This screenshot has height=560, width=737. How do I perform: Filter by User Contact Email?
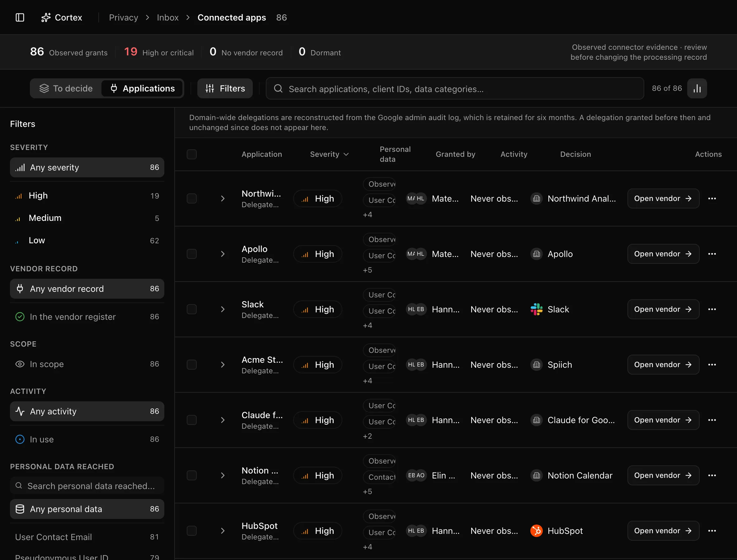click(x=87, y=537)
